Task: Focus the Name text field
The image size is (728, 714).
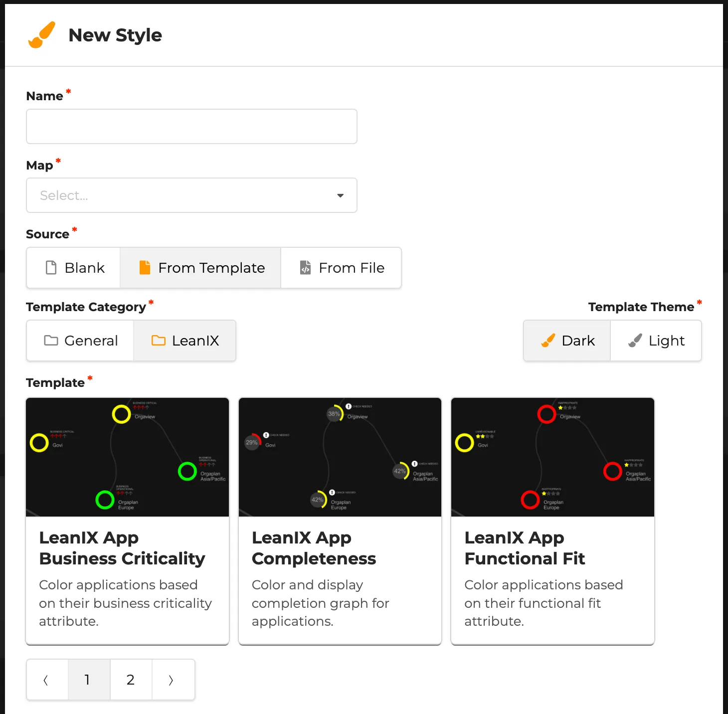Action: click(191, 127)
